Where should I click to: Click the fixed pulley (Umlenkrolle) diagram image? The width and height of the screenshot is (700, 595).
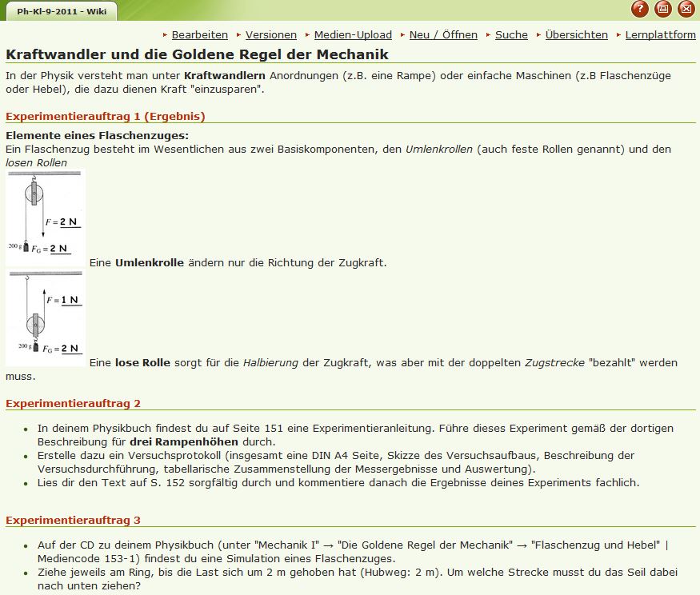(x=45, y=218)
